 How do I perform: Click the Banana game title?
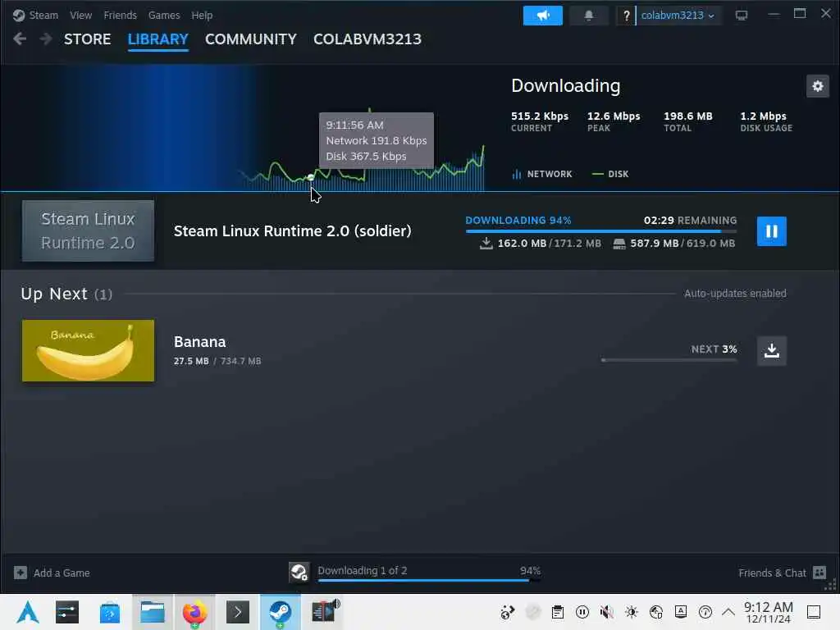(x=200, y=342)
